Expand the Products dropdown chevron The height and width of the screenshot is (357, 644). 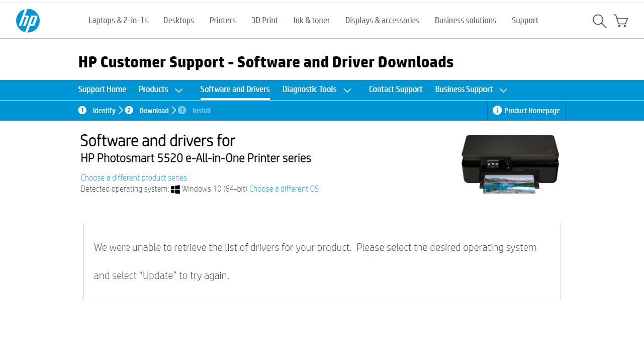(178, 90)
